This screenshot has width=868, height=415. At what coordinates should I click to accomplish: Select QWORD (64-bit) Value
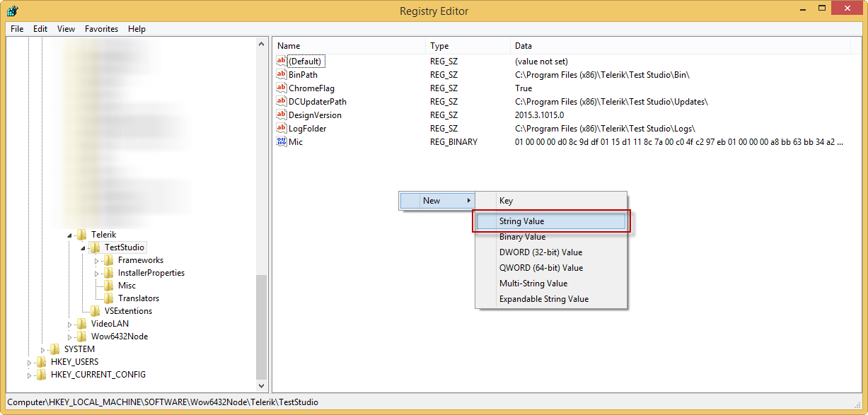point(550,268)
